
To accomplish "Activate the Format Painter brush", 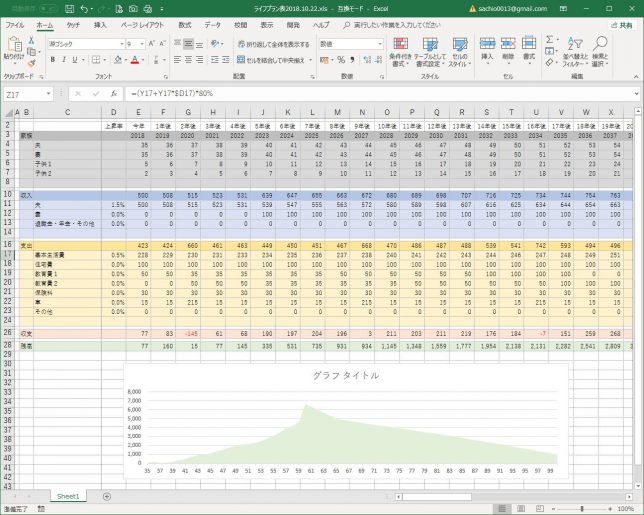I will (x=31, y=63).
